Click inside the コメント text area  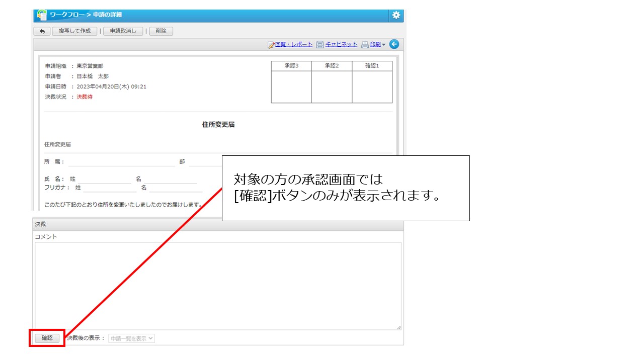point(218,286)
